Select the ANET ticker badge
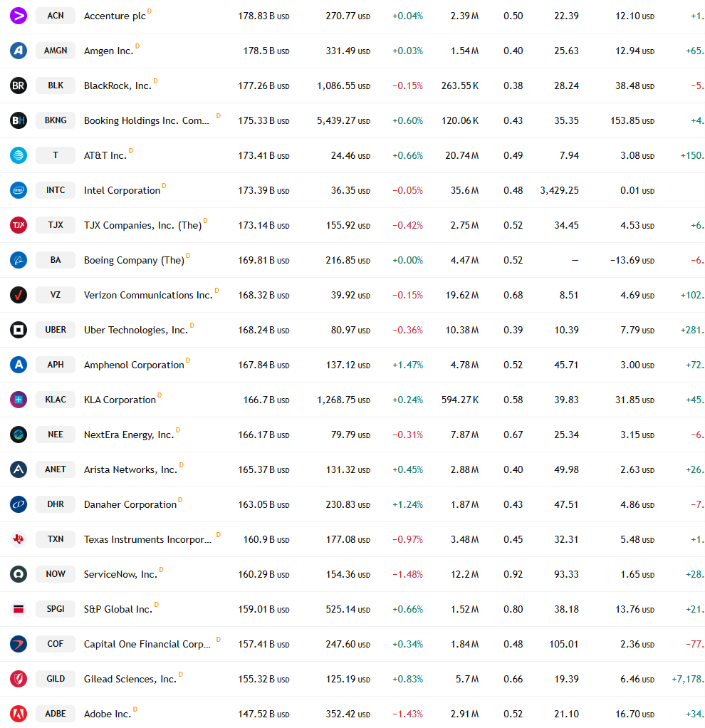Image resolution: width=705 pixels, height=728 pixels. tap(56, 469)
